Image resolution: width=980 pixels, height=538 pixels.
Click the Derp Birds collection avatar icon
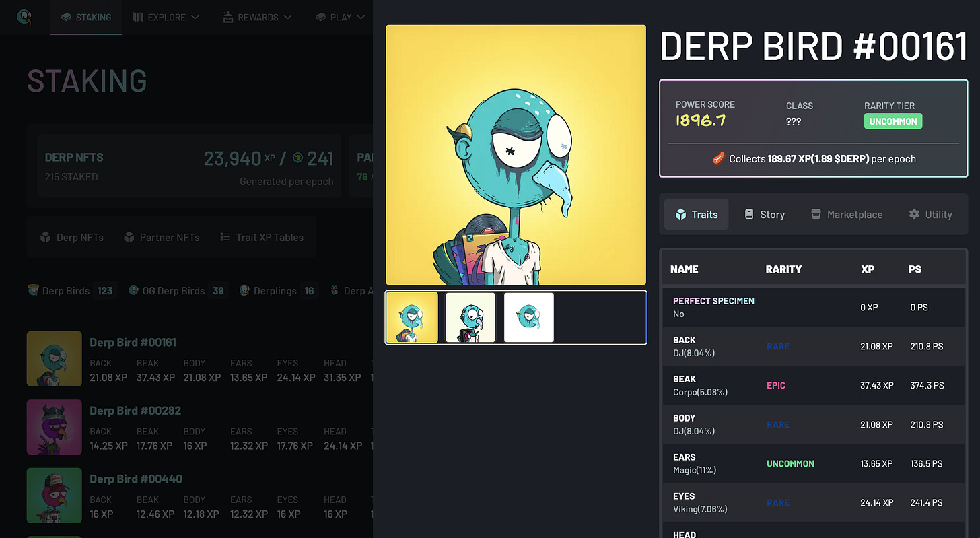tap(33, 291)
